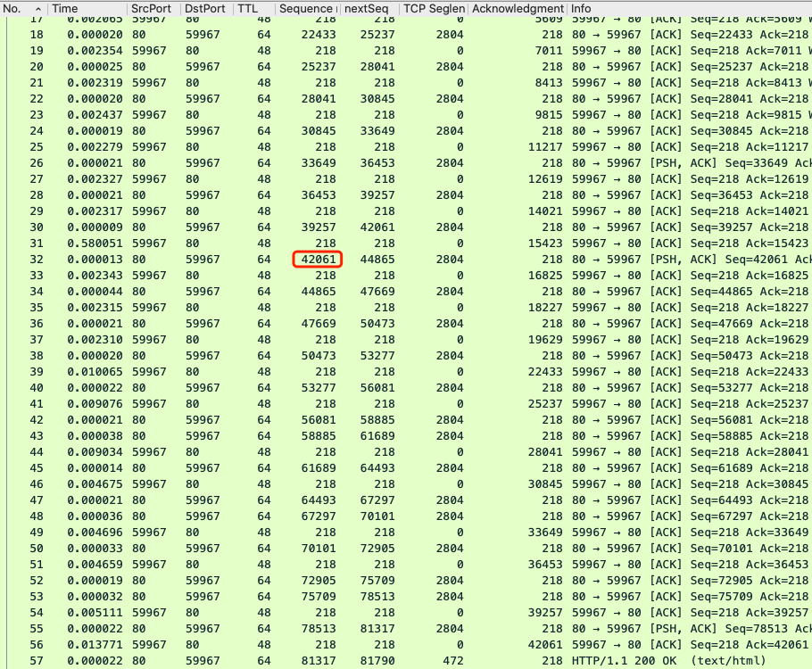The height and width of the screenshot is (669, 812).
Task: Select packet number 55 in the list
Action: 36,629
